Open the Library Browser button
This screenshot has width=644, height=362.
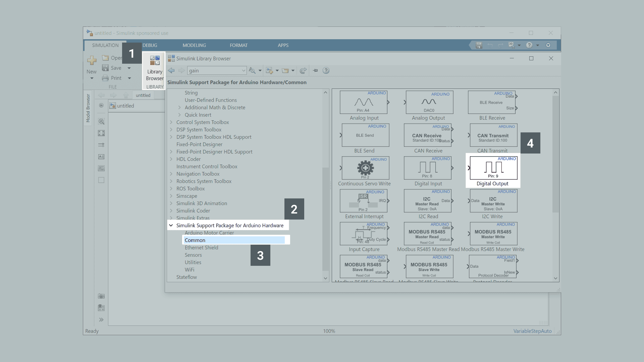pos(155,69)
